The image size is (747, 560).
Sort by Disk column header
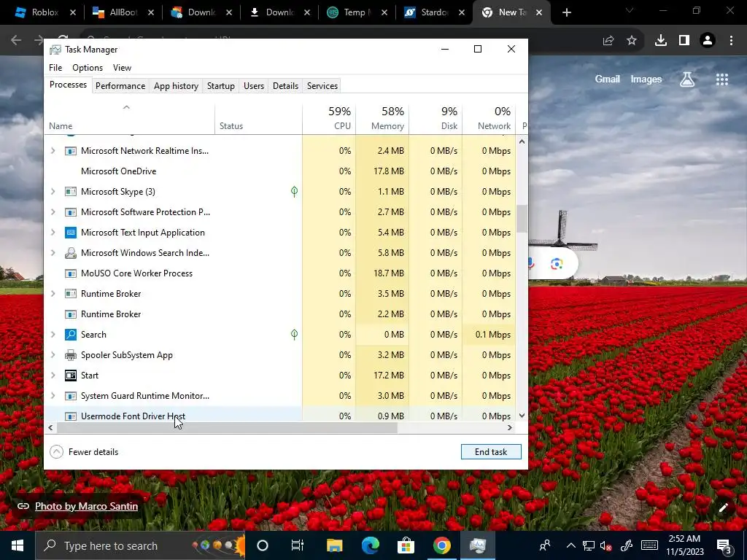click(x=436, y=118)
